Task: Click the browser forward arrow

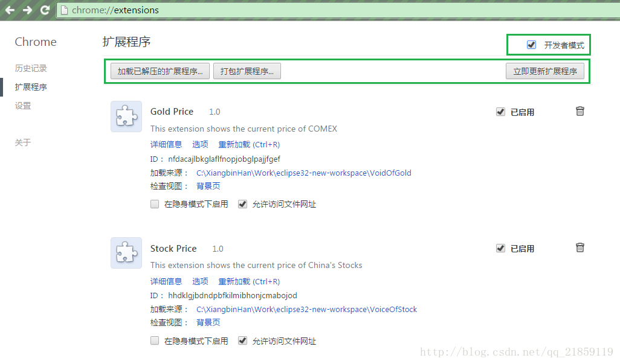Action: point(26,10)
